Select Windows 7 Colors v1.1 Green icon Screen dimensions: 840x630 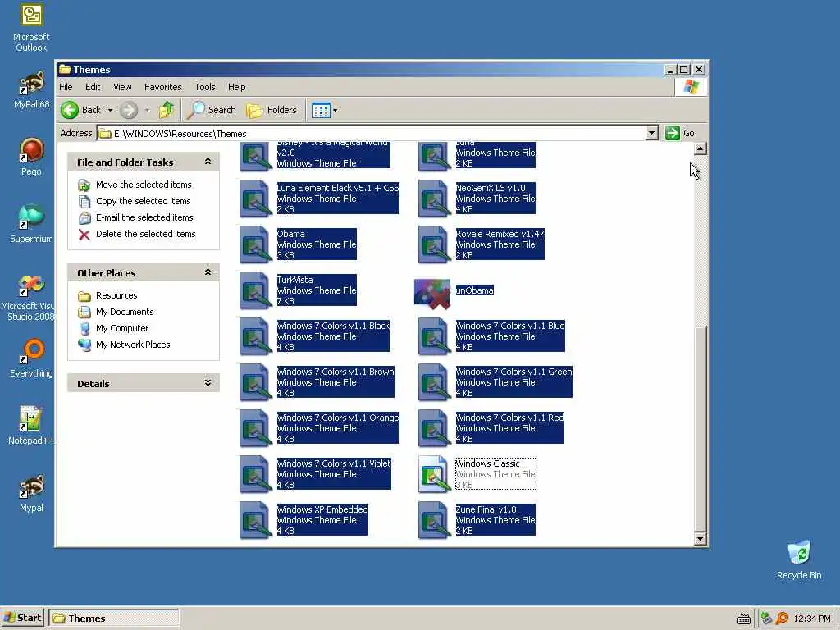tap(433, 382)
